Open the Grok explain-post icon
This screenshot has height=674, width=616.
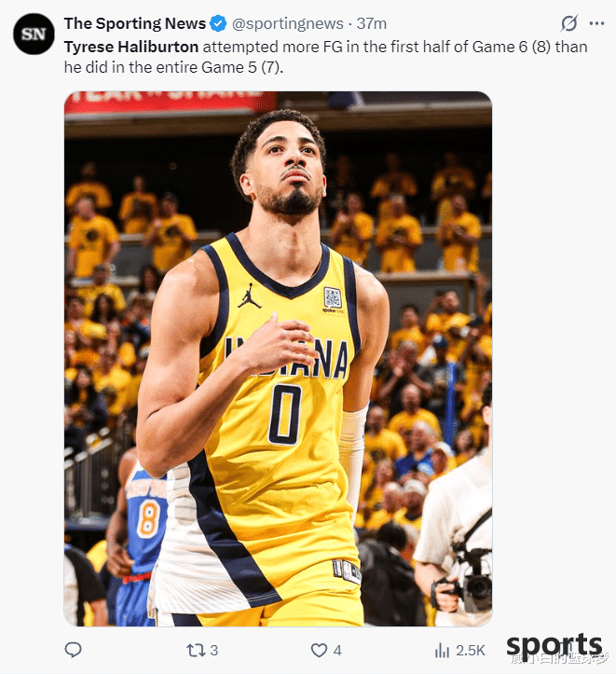click(x=568, y=23)
